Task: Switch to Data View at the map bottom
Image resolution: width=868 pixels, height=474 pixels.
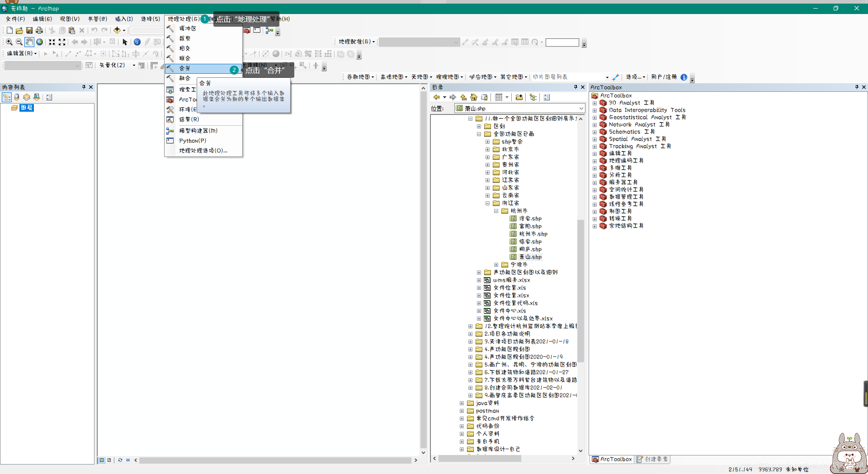Action: (x=102, y=460)
